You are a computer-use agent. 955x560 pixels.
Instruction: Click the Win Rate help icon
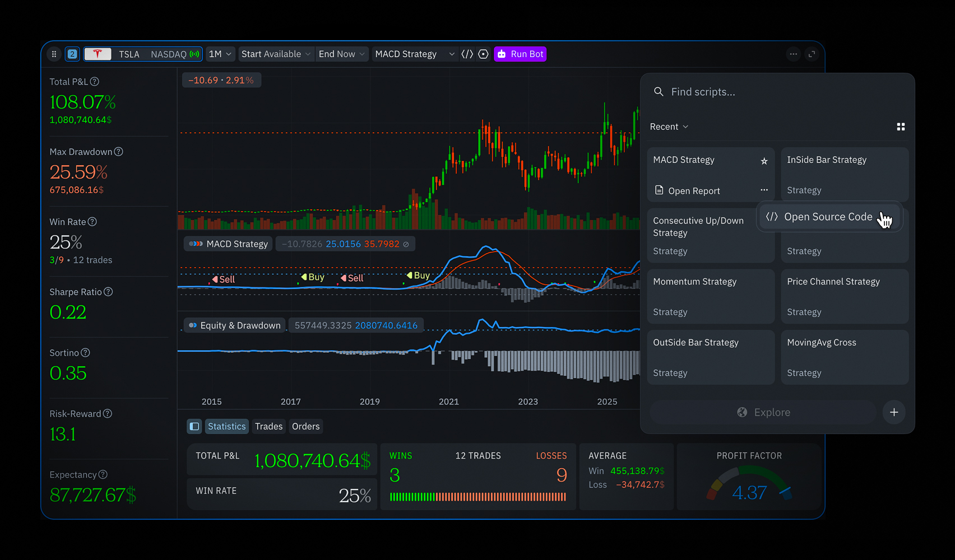tap(92, 222)
